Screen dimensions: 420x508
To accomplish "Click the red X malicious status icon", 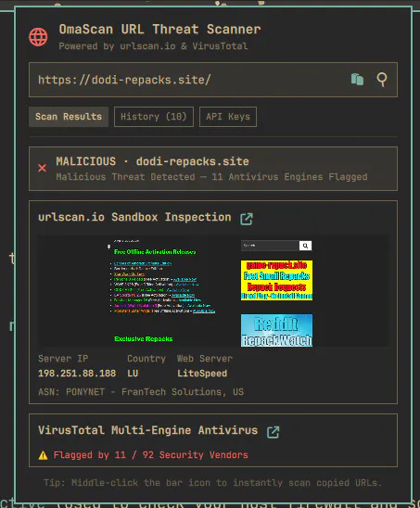I will [x=42, y=168].
